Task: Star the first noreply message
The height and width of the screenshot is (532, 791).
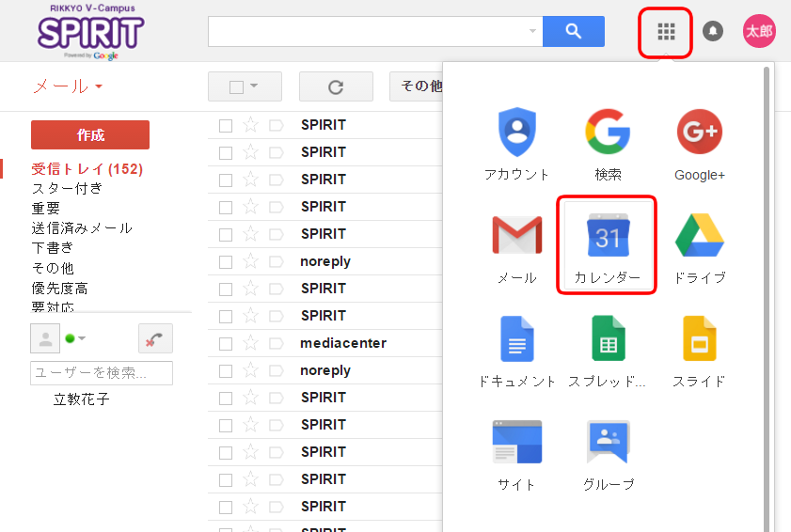Action: pos(251,261)
